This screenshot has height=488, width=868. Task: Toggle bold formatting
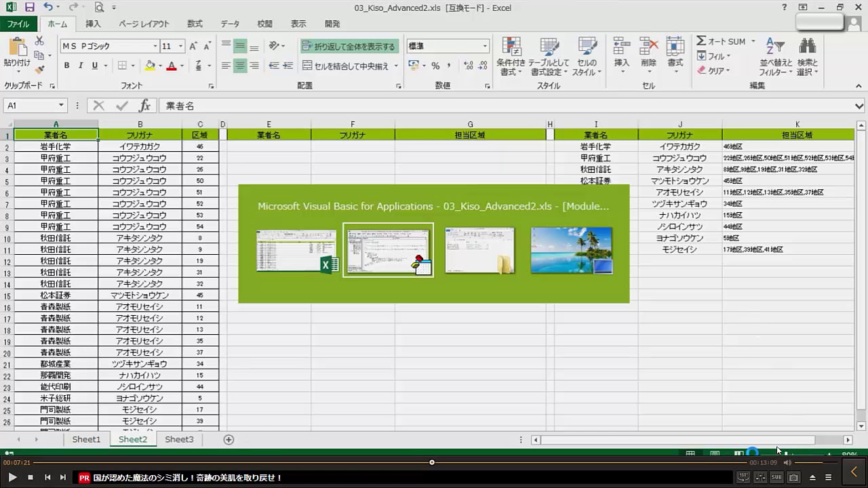66,66
